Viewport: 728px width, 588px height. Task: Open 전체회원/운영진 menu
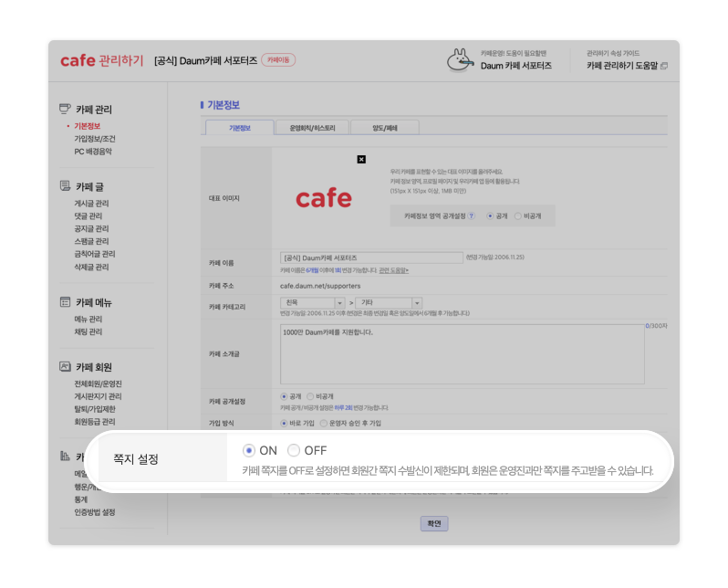(98, 383)
